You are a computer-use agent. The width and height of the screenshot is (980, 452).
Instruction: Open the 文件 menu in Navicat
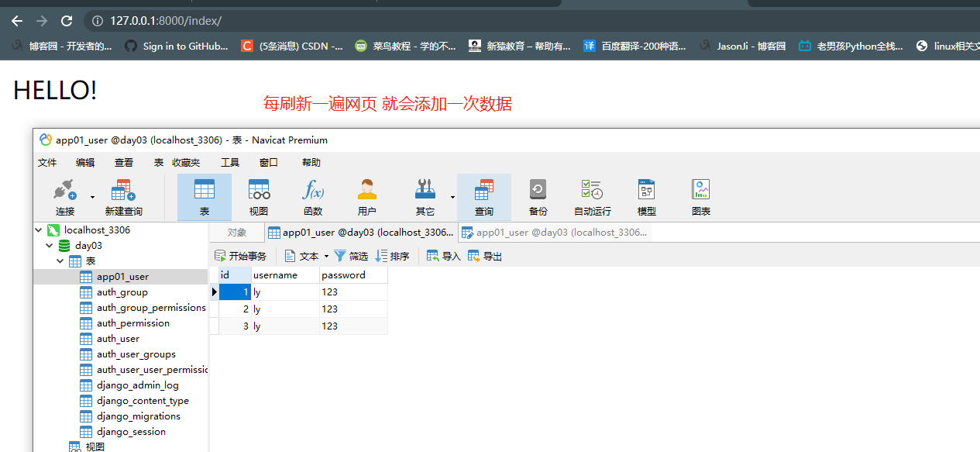pos(47,163)
